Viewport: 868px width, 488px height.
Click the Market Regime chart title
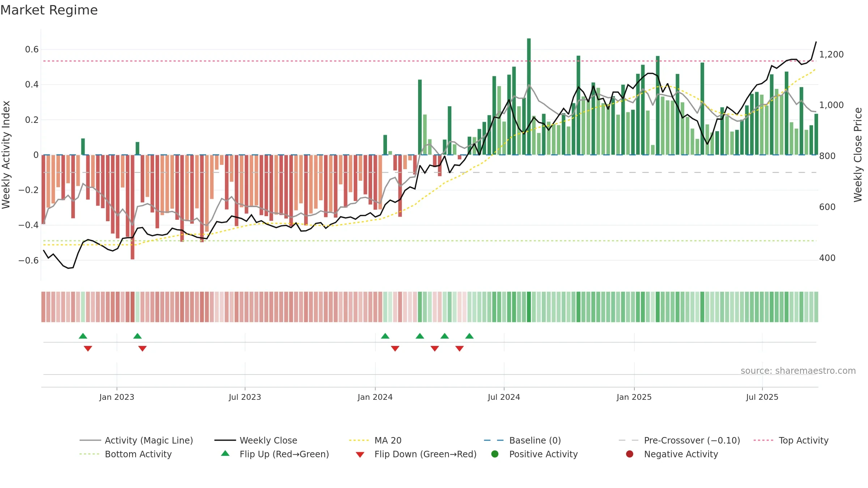49,10
